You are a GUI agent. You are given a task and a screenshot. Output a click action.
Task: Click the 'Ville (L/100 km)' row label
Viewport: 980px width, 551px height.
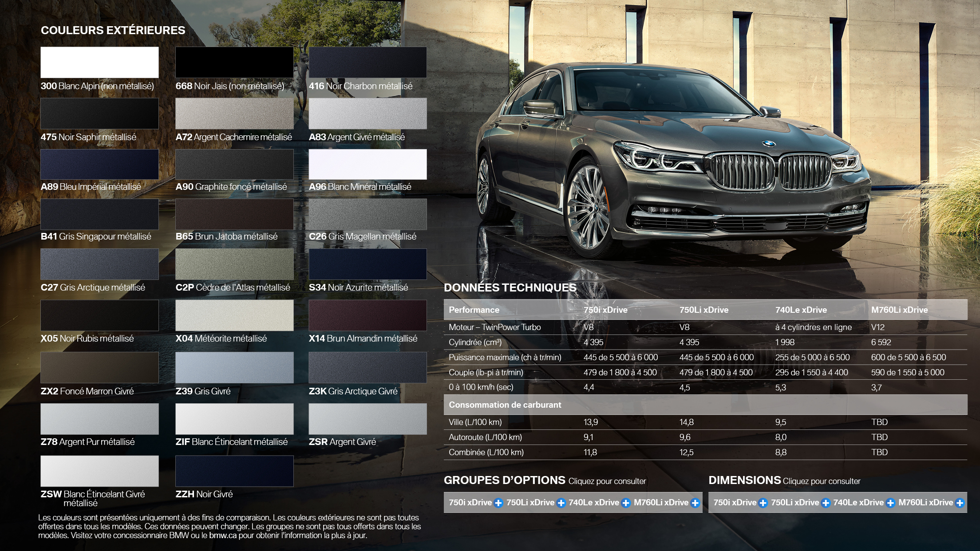coord(475,422)
